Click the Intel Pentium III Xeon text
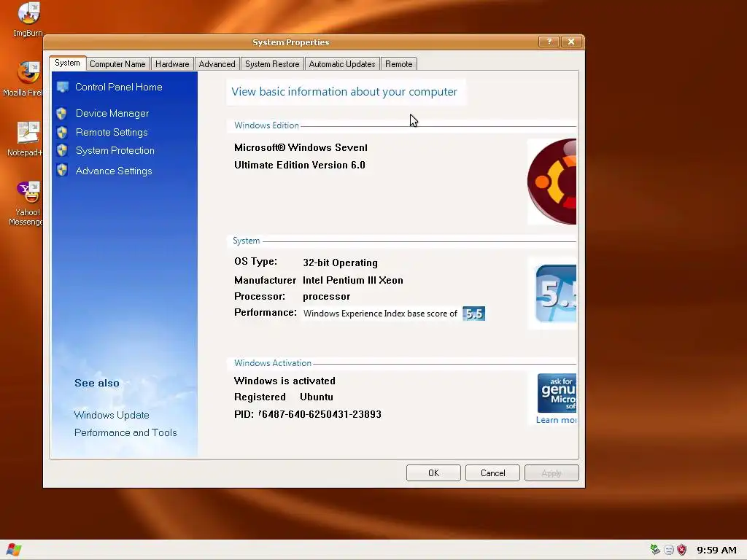The image size is (747, 560). coord(353,281)
